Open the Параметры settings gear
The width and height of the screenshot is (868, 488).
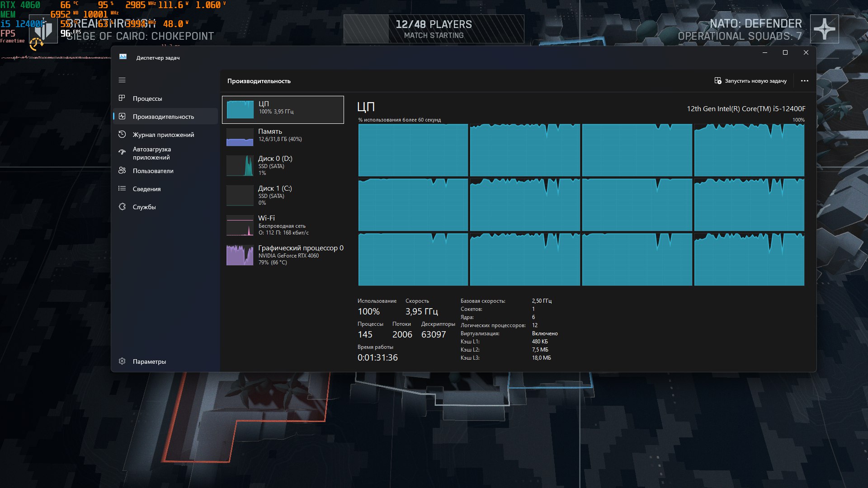pyautogui.click(x=122, y=361)
